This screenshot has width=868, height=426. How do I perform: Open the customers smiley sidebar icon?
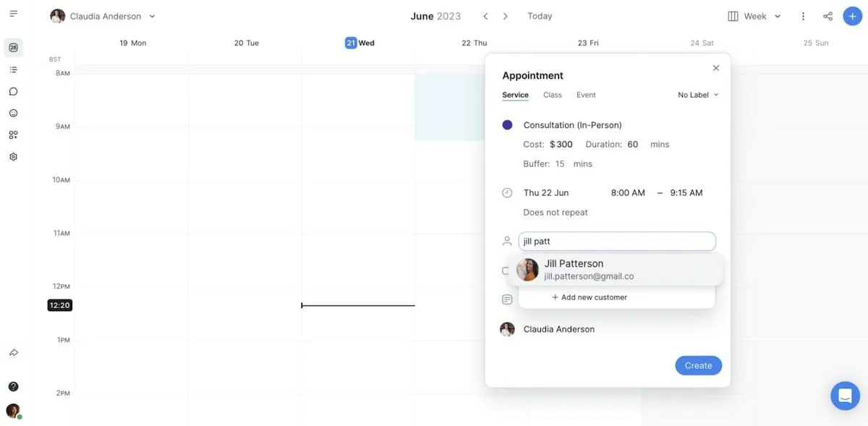(x=13, y=114)
